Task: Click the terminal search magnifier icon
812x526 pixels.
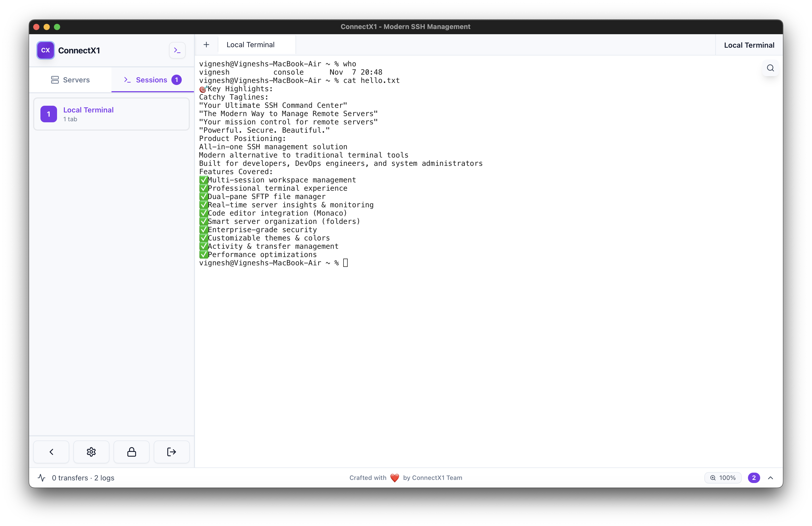Action: (770, 68)
